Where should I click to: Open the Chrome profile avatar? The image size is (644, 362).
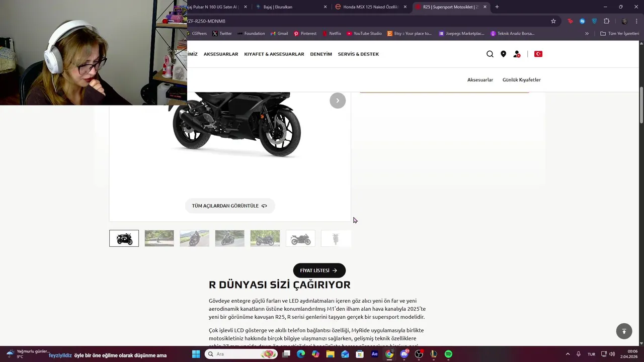tap(624, 21)
